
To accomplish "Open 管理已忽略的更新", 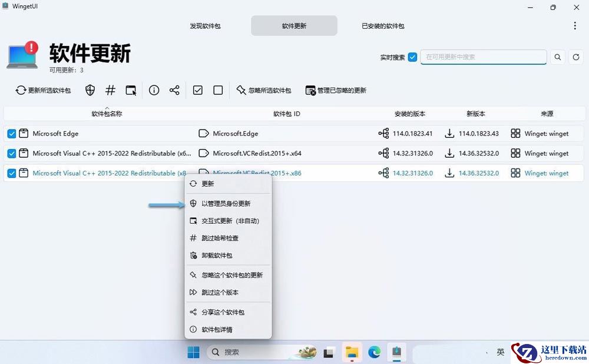I will [x=336, y=90].
